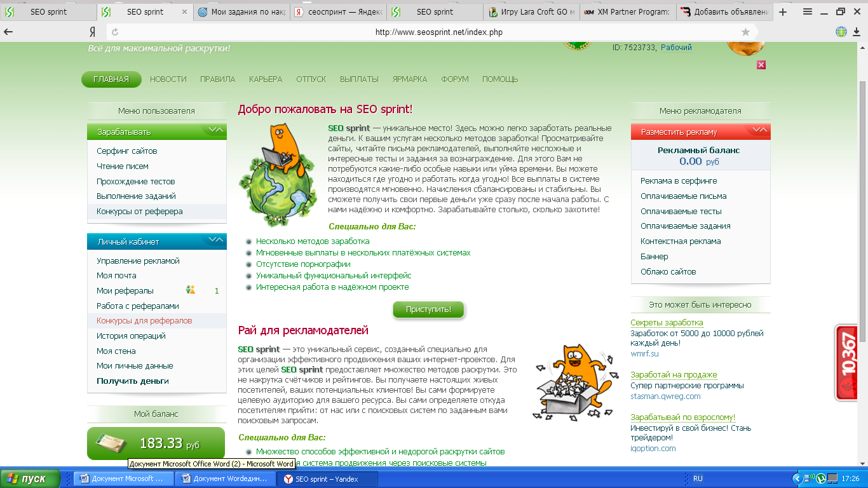Screen dimensions: 868x488
Task: Show hidden tray icons with the arrow
Action: pos(797,478)
